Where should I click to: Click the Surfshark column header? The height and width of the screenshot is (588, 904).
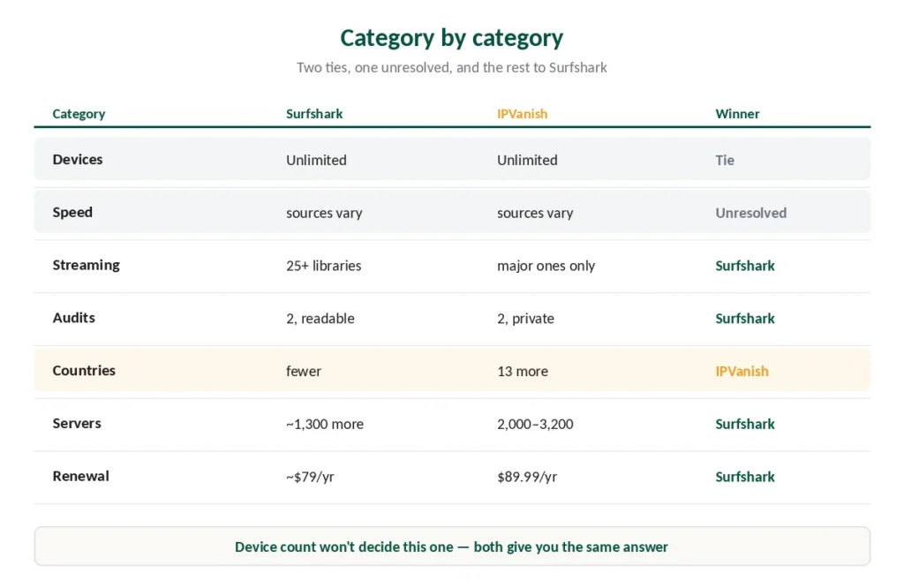(314, 114)
